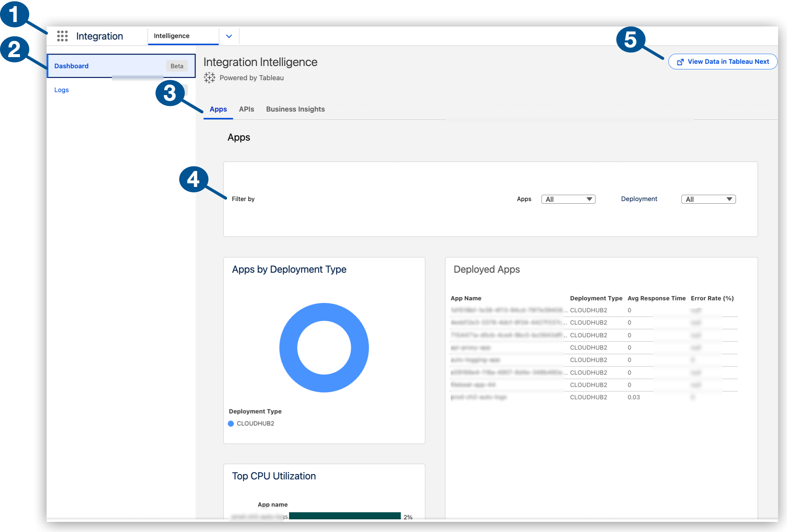Select Dashboard in the sidebar
Viewport: 787px width, 532px height.
click(x=71, y=66)
